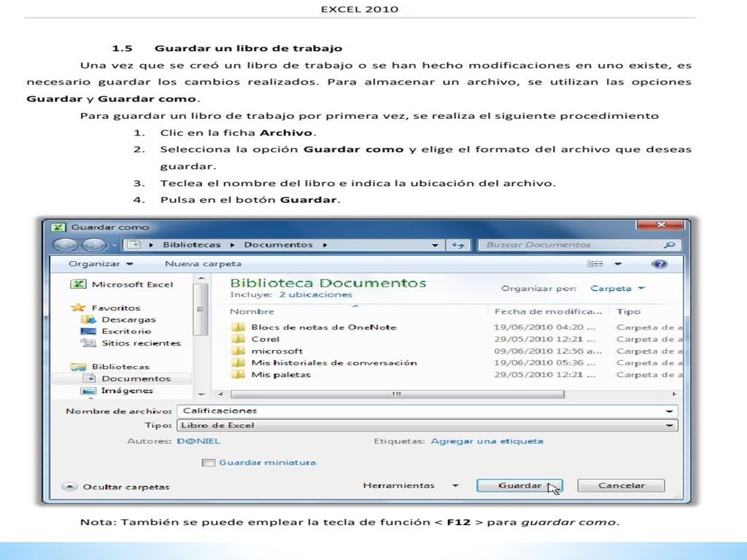
Task: Open recent locations dropdown beside nav arrows
Action: pyautogui.click(x=115, y=246)
